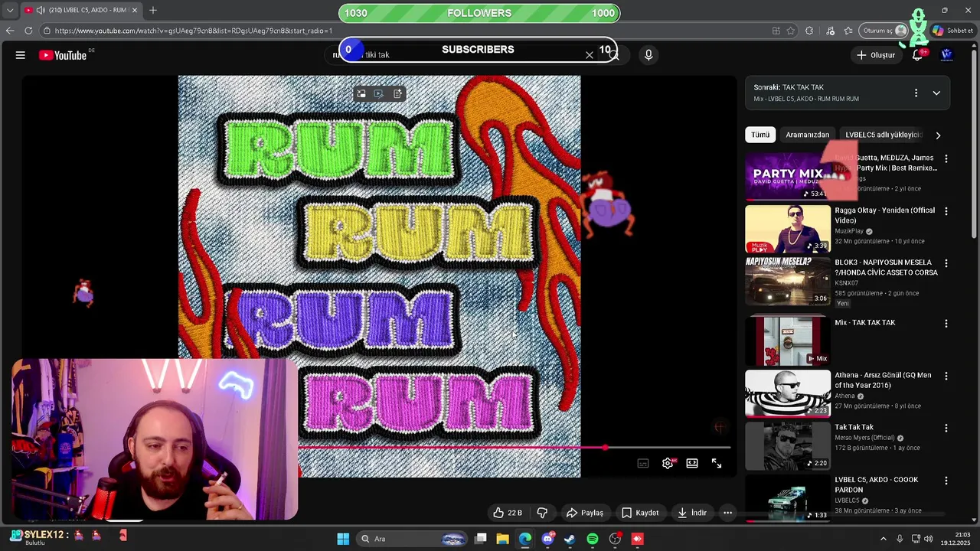Viewport: 980px width, 551px height.
Task: Open options for Mix - TAK TAK TAK
Action: [x=946, y=324]
